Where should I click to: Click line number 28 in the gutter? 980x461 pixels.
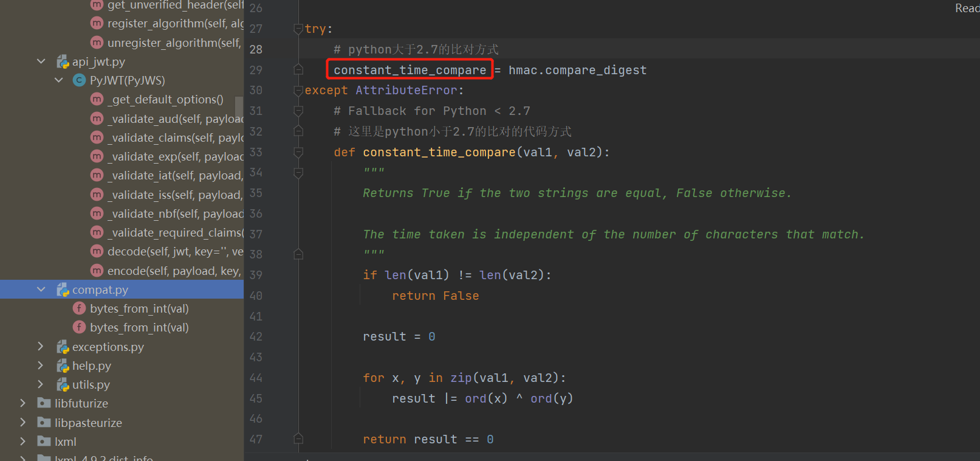[256, 49]
